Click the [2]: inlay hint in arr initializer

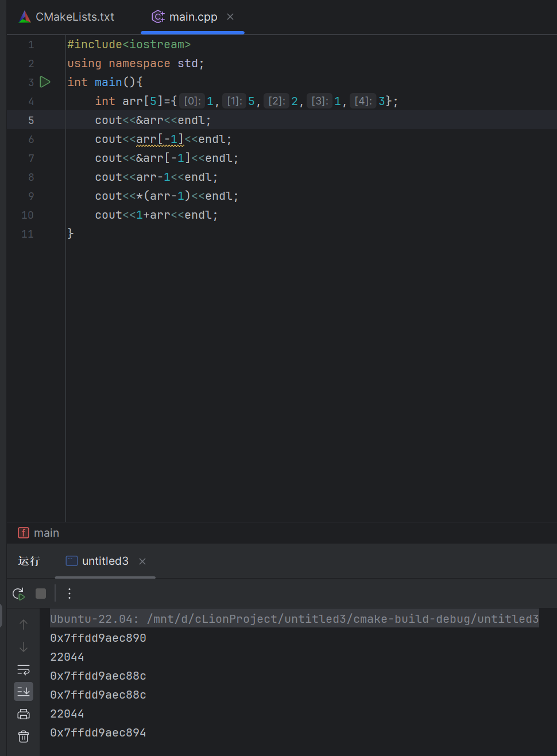[277, 101]
